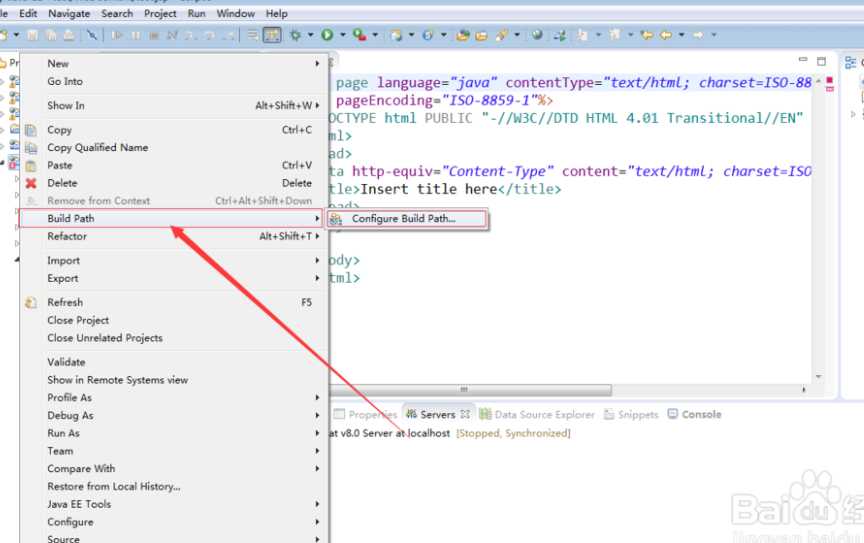864x543 pixels.
Task: Click the Terminate debug icon
Action: [x=154, y=35]
